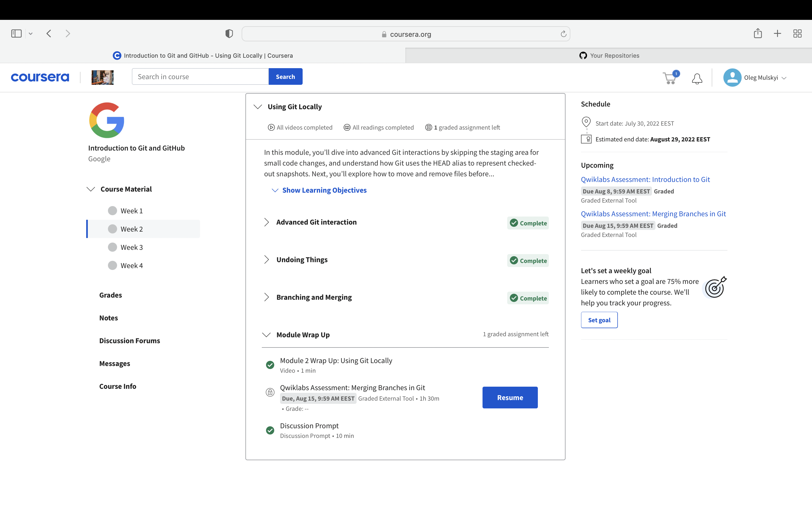The width and height of the screenshot is (812, 527).
Task: Open Messages
Action: [115, 363]
